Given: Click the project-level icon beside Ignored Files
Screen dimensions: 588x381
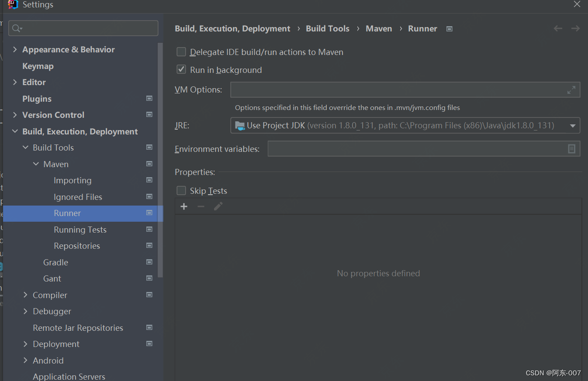Looking at the screenshot, I should (149, 197).
